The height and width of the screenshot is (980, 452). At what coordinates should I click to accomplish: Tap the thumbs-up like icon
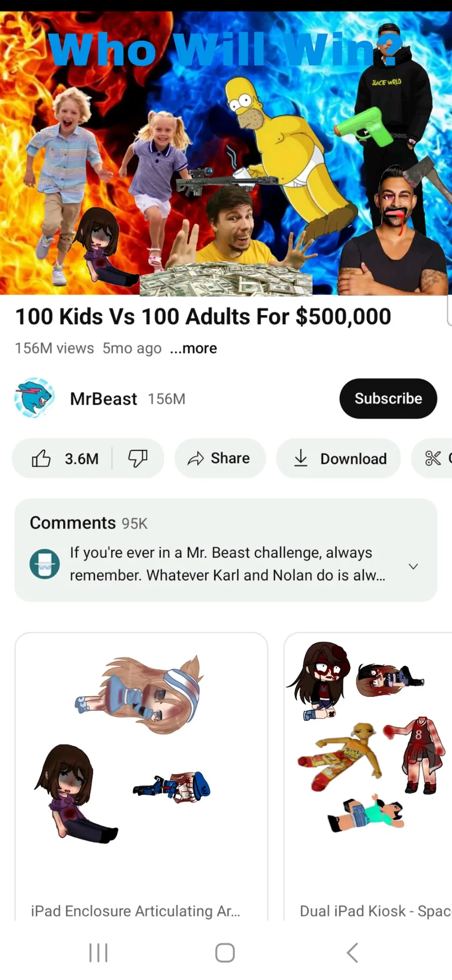click(41, 458)
